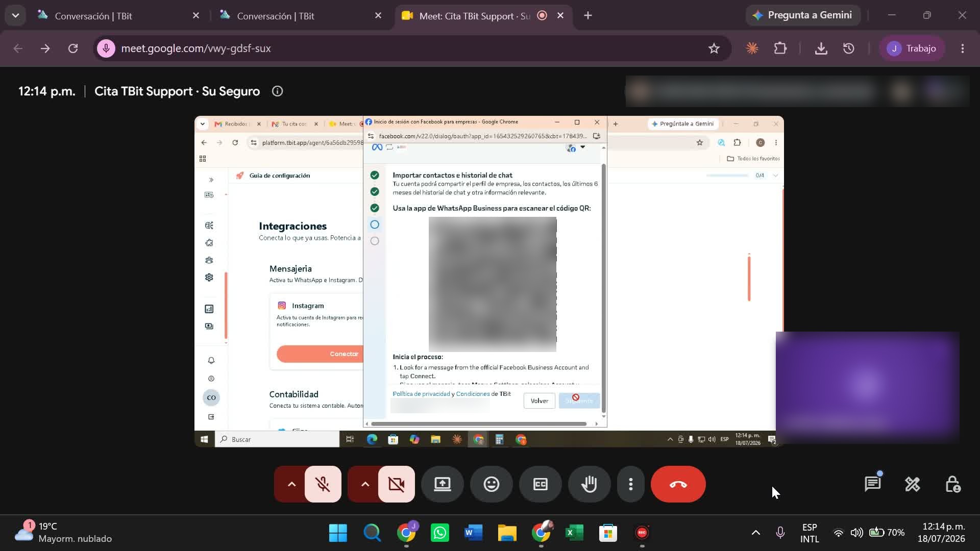Show hidden system tray icons chevron
The width and height of the screenshot is (980, 551).
pyautogui.click(x=756, y=533)
